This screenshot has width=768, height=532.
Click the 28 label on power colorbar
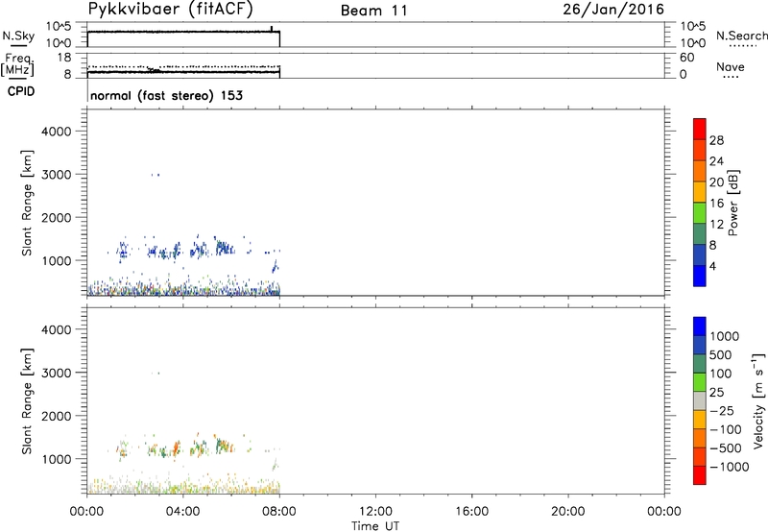coord(716,140)
